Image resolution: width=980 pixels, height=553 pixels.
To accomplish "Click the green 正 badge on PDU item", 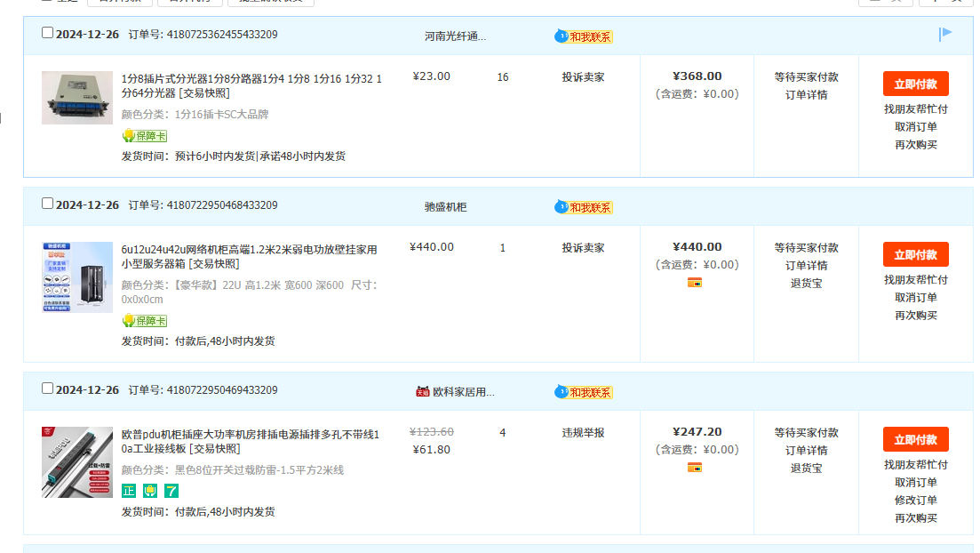I will 129,490.
